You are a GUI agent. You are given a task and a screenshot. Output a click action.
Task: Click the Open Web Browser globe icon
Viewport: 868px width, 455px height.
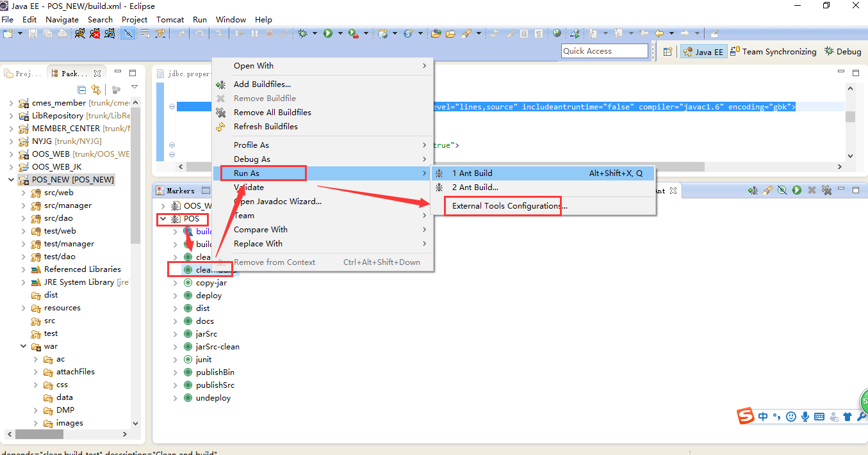point(557,33)
